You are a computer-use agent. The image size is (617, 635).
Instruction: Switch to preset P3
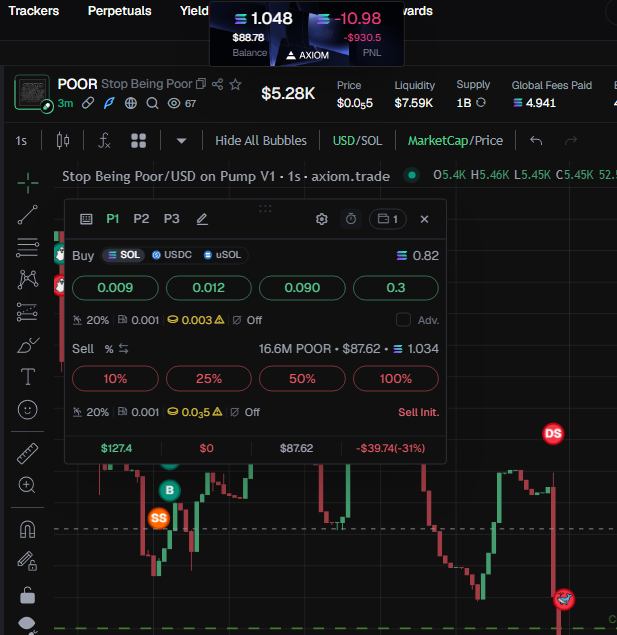tap(172, 219)
